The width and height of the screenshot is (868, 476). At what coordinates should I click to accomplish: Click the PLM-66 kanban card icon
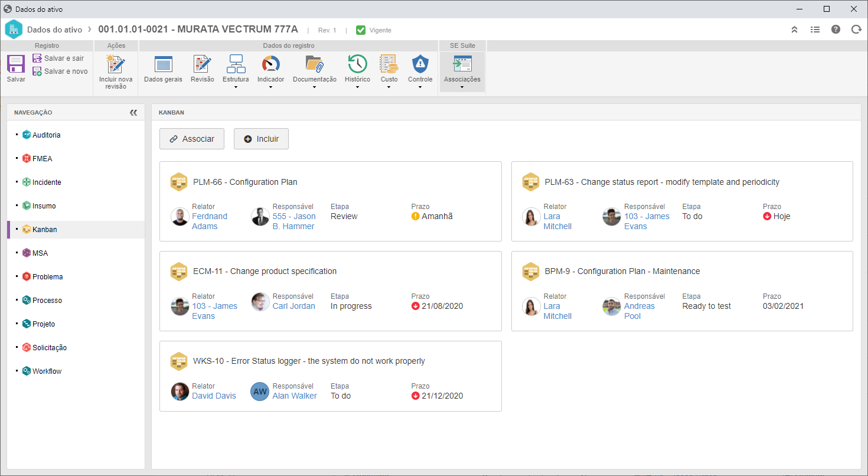point(179,182)
